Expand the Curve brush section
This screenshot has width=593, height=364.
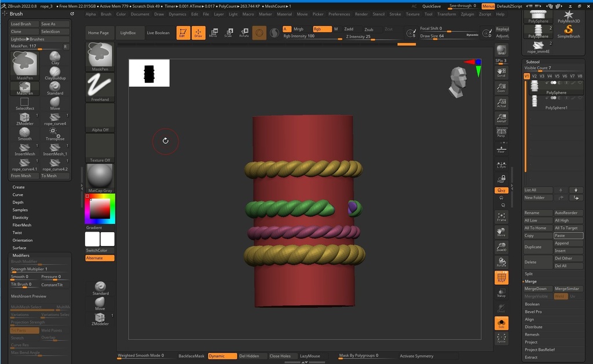pos(18,194)
